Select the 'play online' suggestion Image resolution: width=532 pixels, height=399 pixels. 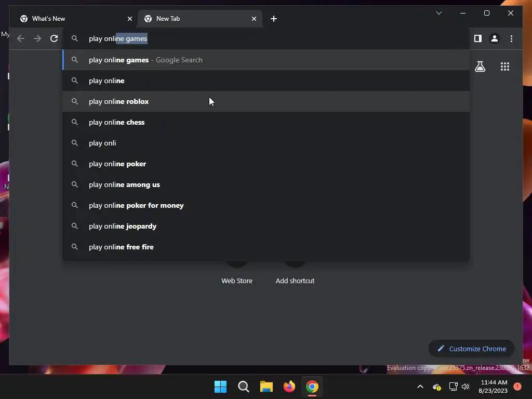click(x=267, y=81)
